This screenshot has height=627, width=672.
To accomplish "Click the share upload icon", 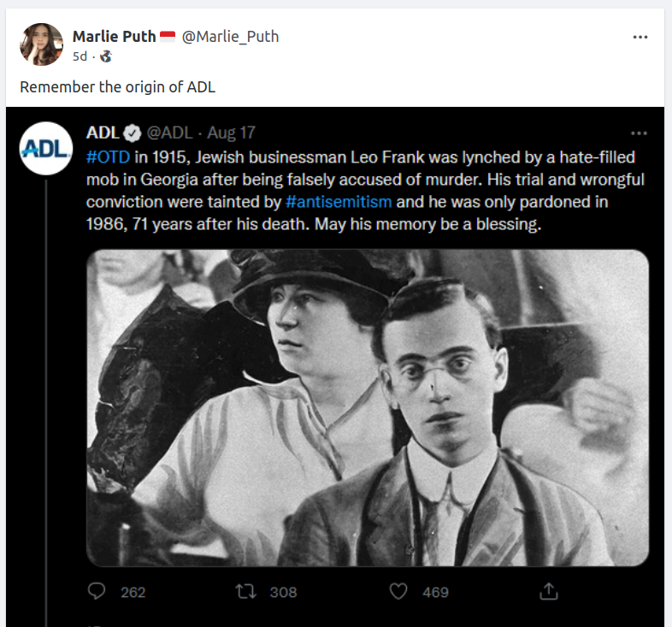I will (x=549, y=591).
